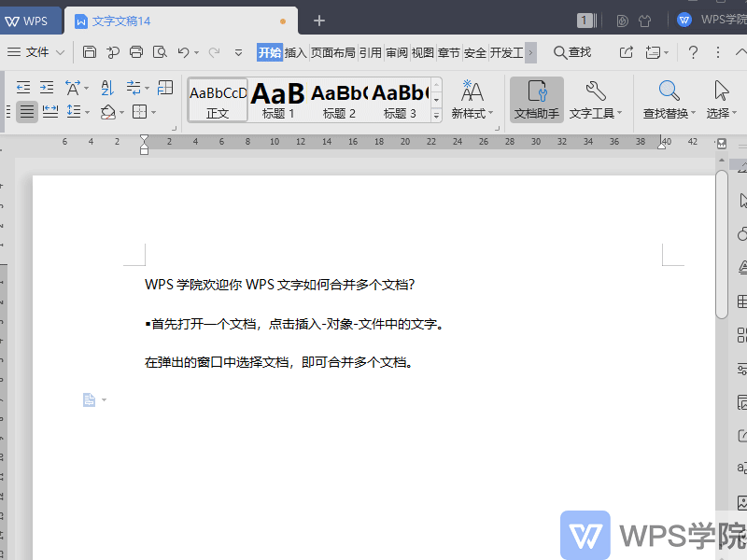Click the Sort (AZ) icon in ribbon
Image resolution: width=747 pixels, height=560 pixels.
pos(109,87)
